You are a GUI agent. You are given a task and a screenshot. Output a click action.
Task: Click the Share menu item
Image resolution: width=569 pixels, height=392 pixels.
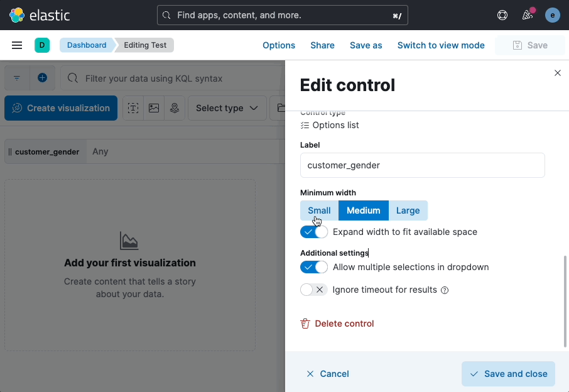pyautogui.click(x=322, y=45)
